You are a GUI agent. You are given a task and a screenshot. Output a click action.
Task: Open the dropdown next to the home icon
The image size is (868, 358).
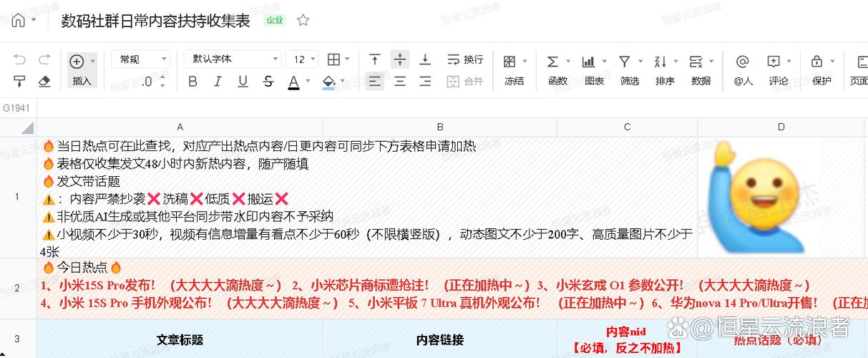(34, 21)
